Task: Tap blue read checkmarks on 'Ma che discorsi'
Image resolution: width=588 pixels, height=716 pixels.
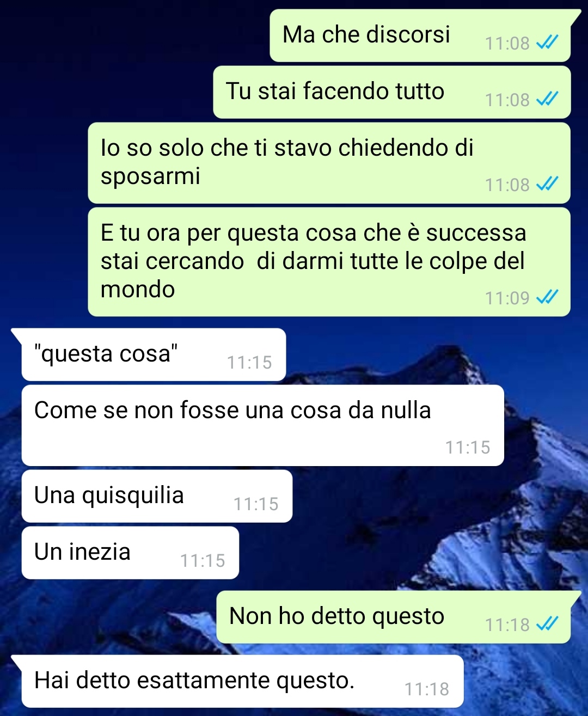Action: [547, 42]
